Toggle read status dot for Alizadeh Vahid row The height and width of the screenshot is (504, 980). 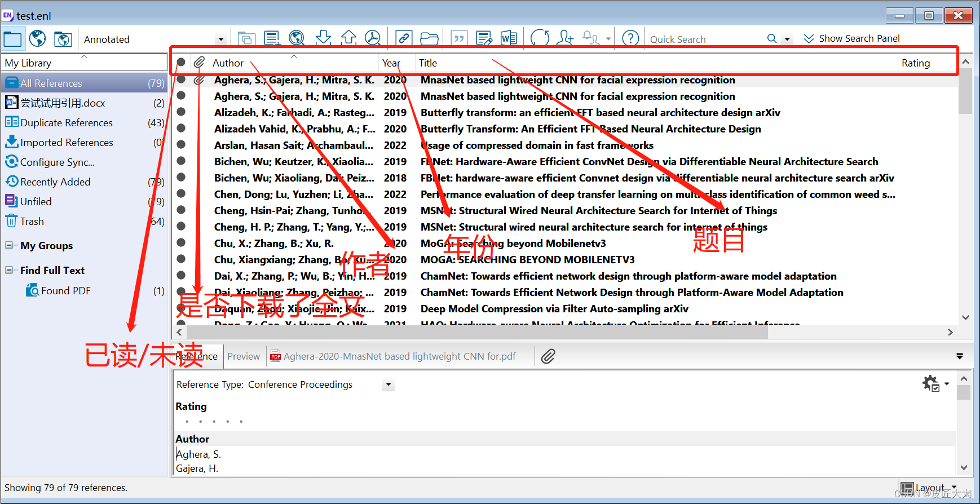coord(181,128)
